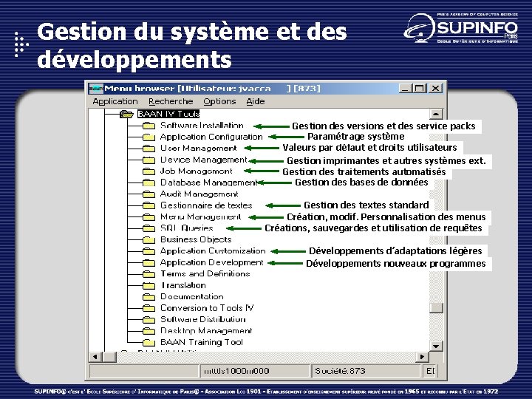532x399 pixels.
Task: Open the Application menu
Action: [115, 101]
